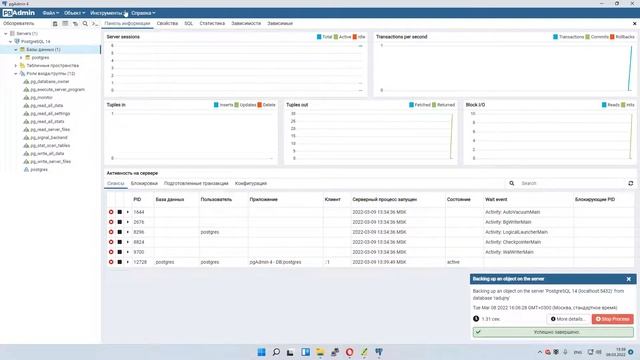The image size is (640, 360).
Task: Expand the Табличные пространства node
Action: 16,65
